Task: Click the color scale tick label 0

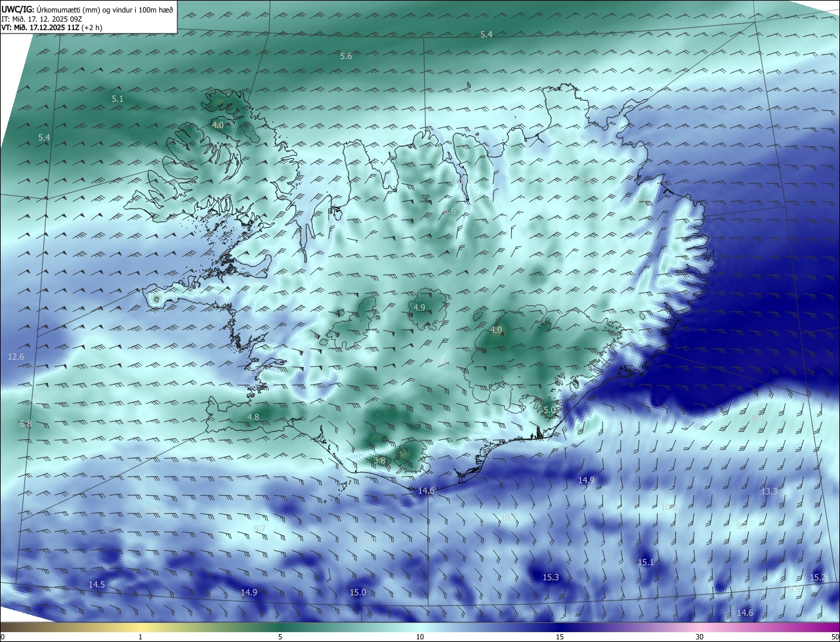Action: pyautogui.click(x=3, y=637)
